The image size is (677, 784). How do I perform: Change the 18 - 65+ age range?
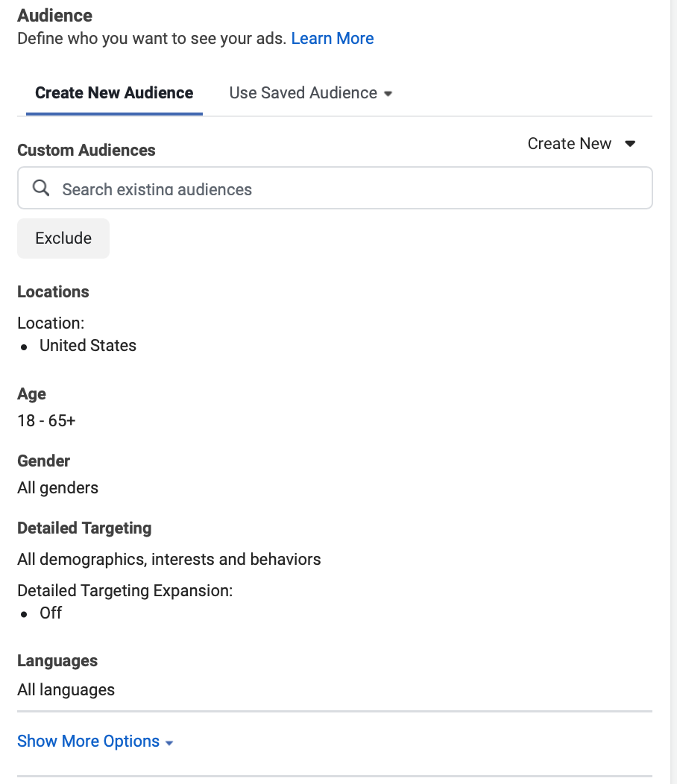(46, 420)
